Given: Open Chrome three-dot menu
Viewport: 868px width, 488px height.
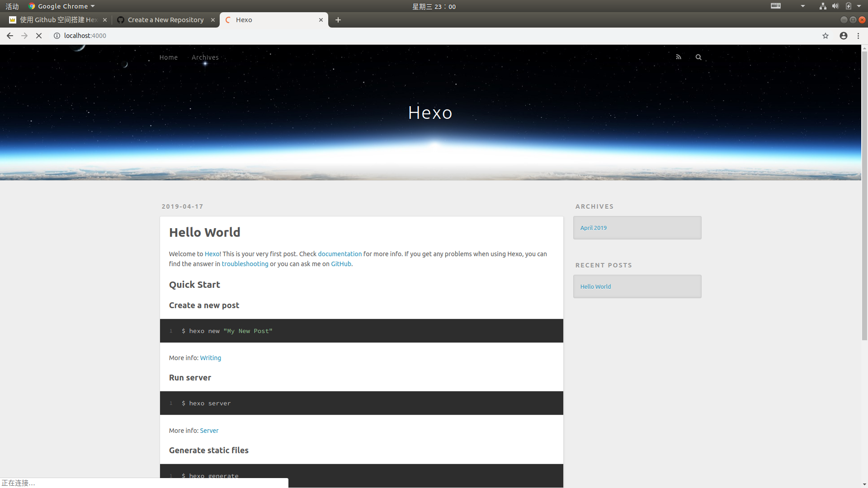Looking at the screenshot, I should click(x=859, y=36).
